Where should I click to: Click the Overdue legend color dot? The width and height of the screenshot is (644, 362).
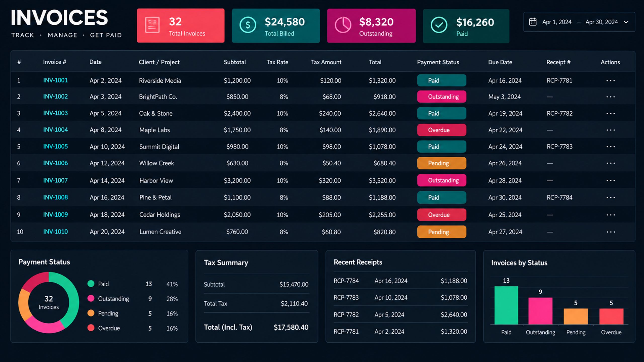pyautogui.click(x=91, y=328)
